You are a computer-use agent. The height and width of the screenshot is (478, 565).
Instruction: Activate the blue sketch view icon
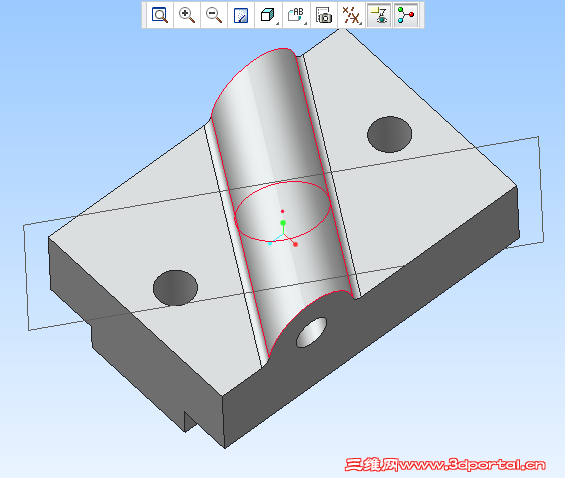tap(241, 15)
